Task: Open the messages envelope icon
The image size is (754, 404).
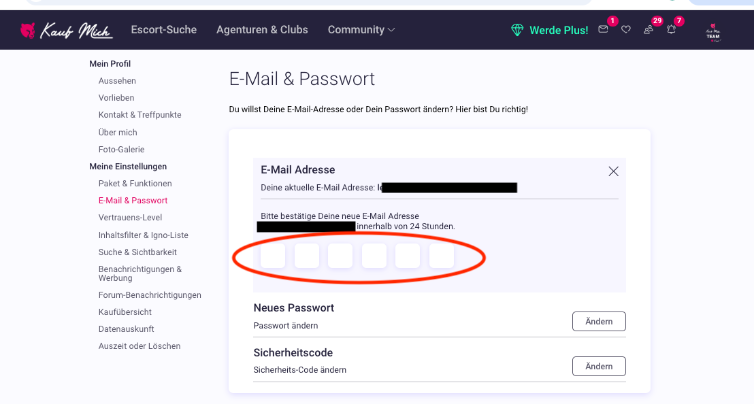Action: [603, 30]
